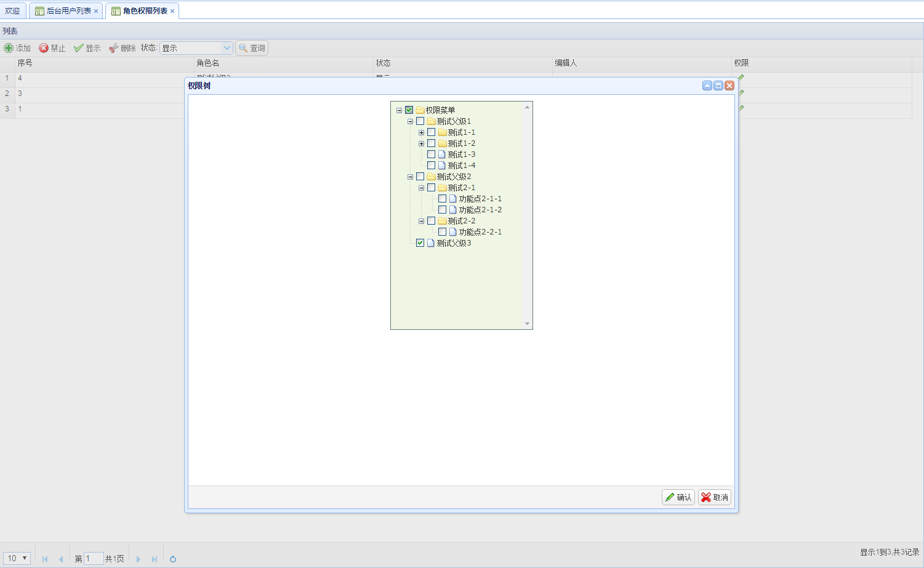This screenshot has width=924, height=568.
Task: Expand the 测试1-1 tree node
Action: (421, 133)
